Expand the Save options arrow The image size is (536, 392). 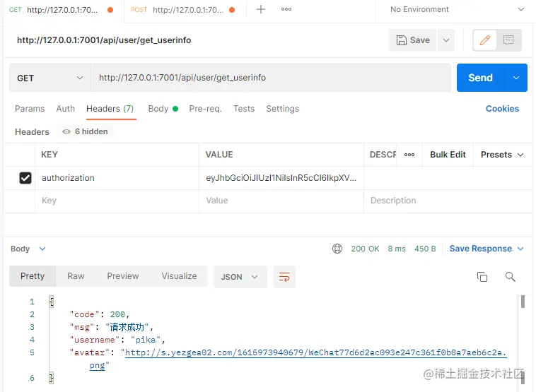pyautogui.click(x=446, y=40)
